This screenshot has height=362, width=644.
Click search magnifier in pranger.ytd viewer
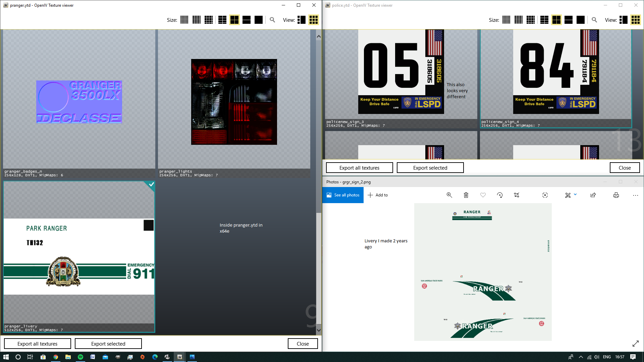pos(272,20)
